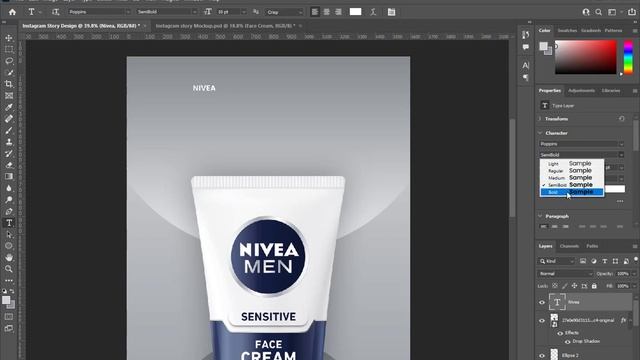This screenshot has width=640, height=360.
Task: Switch to the Swatches tab
Action: [567, 31]
